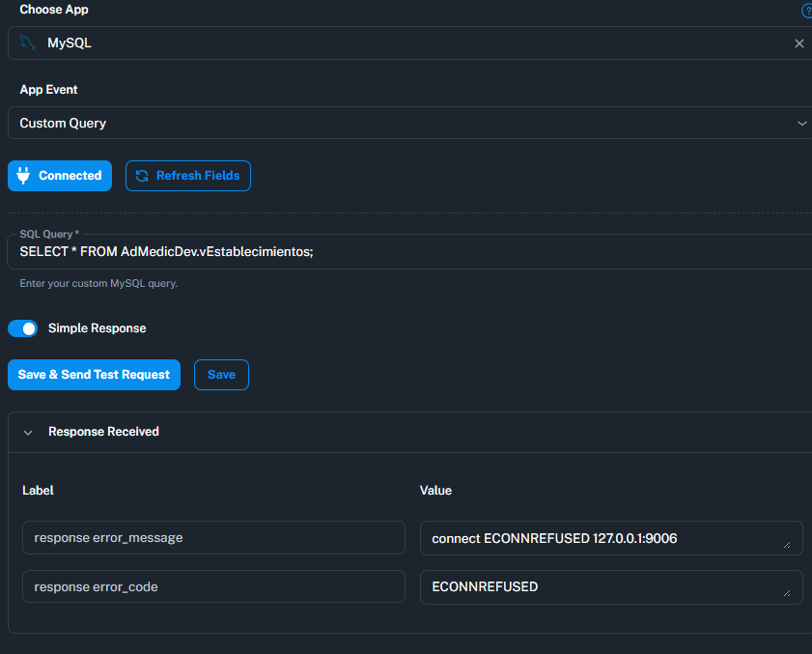This screenshot has height=654, width=812.
Task: Click Save & Send Test Request
Action: point(94,375)
